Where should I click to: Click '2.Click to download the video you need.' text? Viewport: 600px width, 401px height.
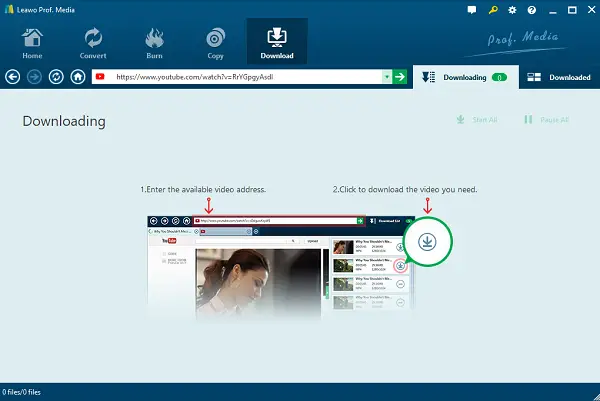point(405,189)
